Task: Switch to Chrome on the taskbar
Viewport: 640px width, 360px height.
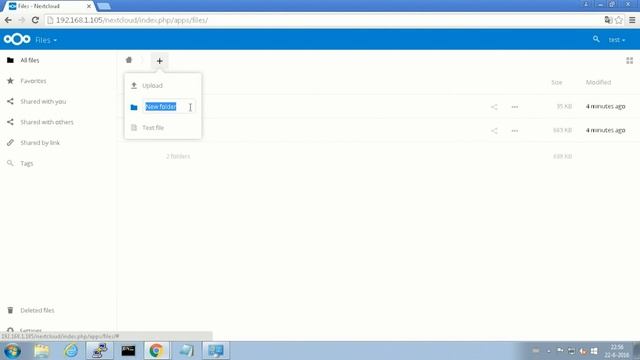Action: click(156, 351)
